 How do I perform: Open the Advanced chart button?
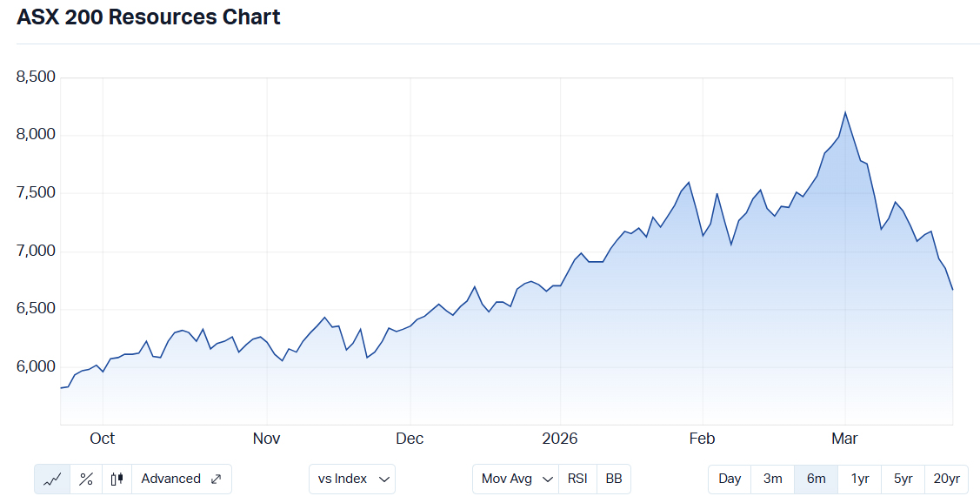pos(171,479)
